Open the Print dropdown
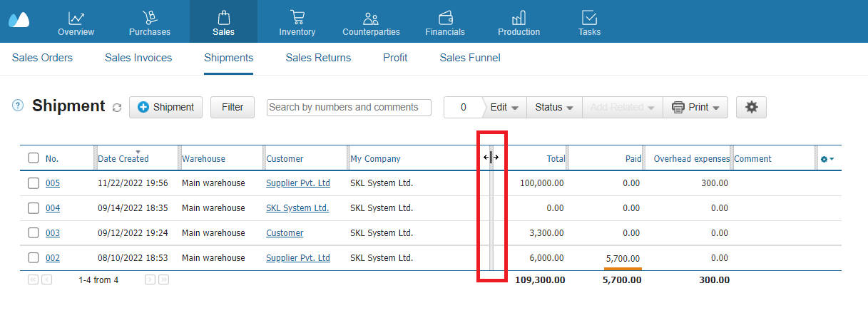868x328 pixels. pyautogui.click(x=695, y=107)
